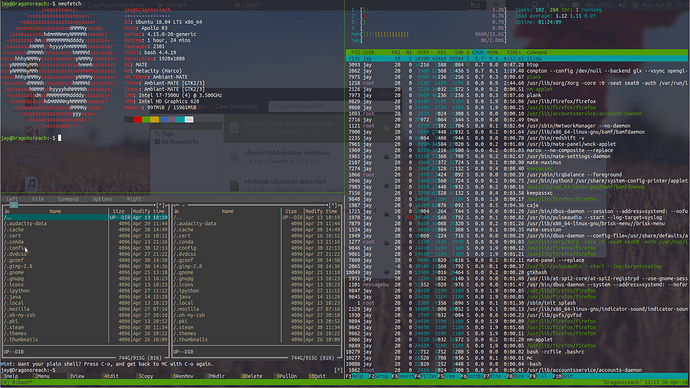The height and width of the screenshot is (388, 690).
Task: Open the Options menu in Midnight Commander
Action: pos(102,199)
